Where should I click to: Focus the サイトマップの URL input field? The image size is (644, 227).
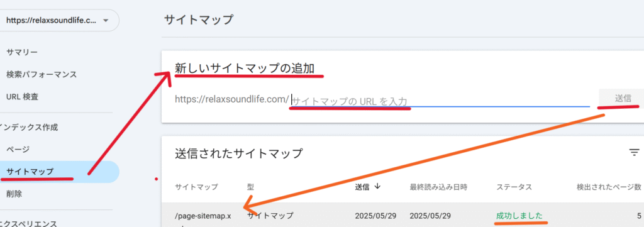[x=440, y=101]
